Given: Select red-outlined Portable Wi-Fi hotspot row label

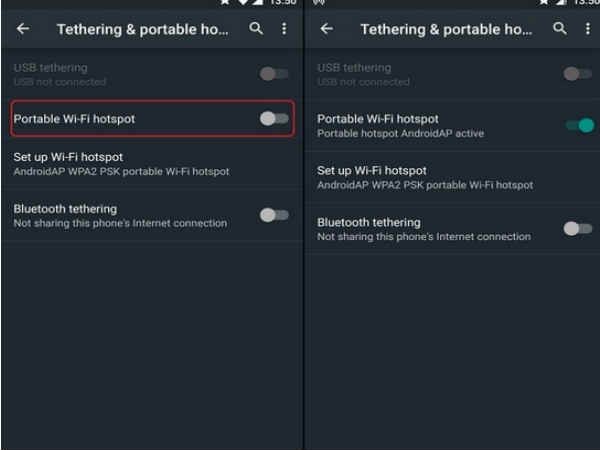Looking at the screenshot, I should point(74,119).
